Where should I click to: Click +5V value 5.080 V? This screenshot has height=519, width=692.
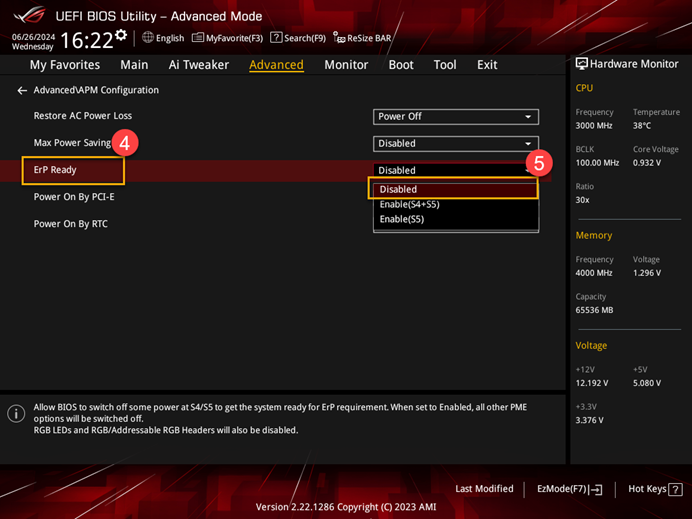click(x=647, y=383)
